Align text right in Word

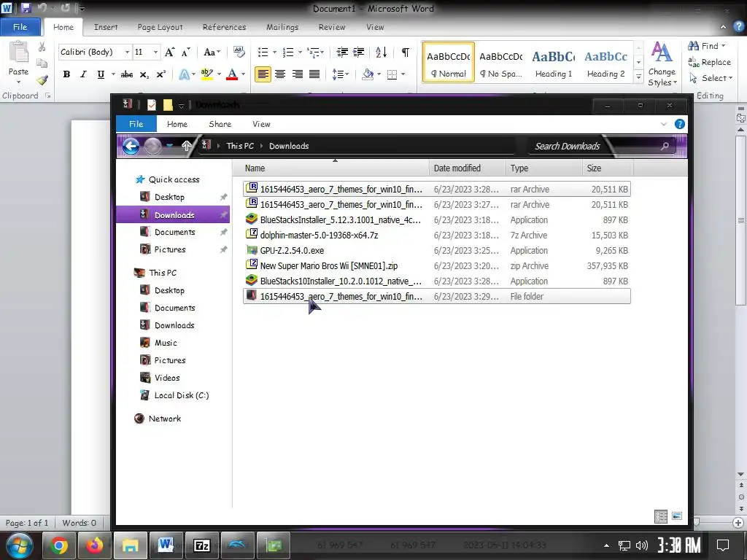point(298,74)
